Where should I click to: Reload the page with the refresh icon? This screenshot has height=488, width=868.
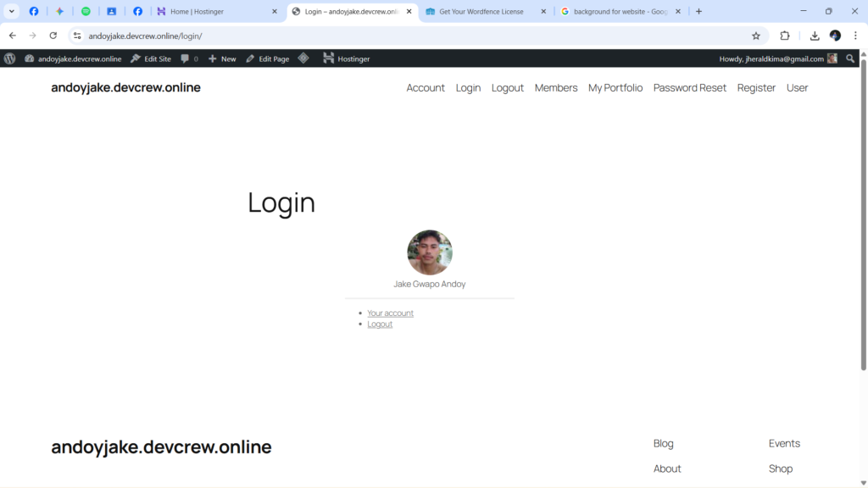[x=53, y=36]
